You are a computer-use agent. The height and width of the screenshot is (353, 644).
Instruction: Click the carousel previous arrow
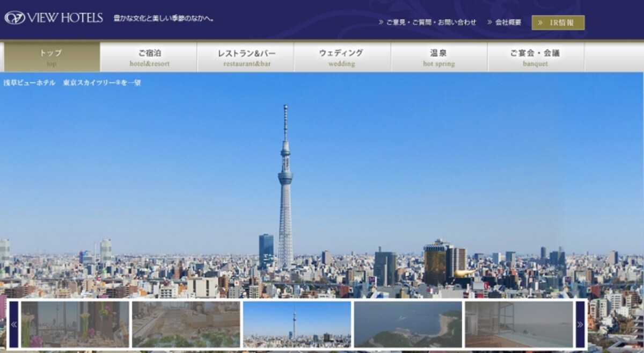click(x=14, y=324)
